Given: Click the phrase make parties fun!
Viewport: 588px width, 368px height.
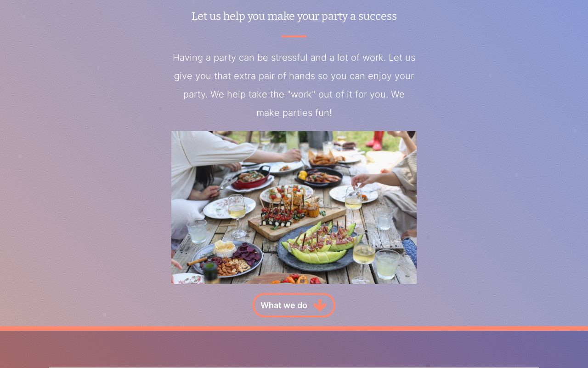Looking at the screenshot, I should tap(294, 113).
